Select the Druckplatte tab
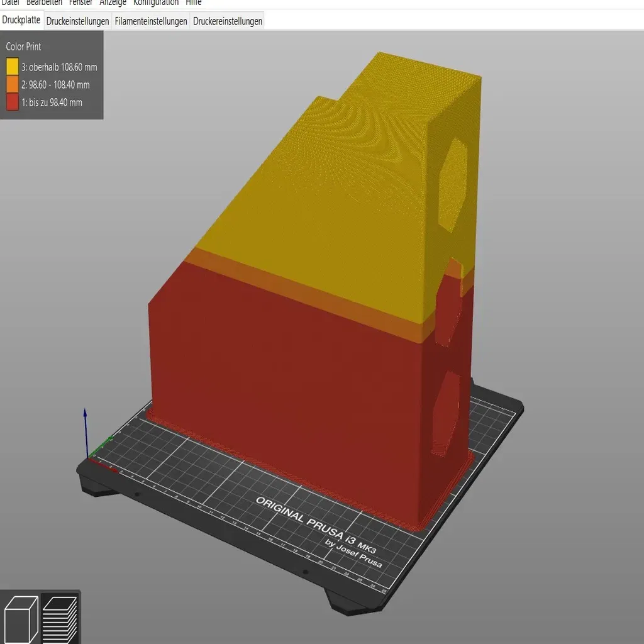644x644 pixels. [21, 20]
